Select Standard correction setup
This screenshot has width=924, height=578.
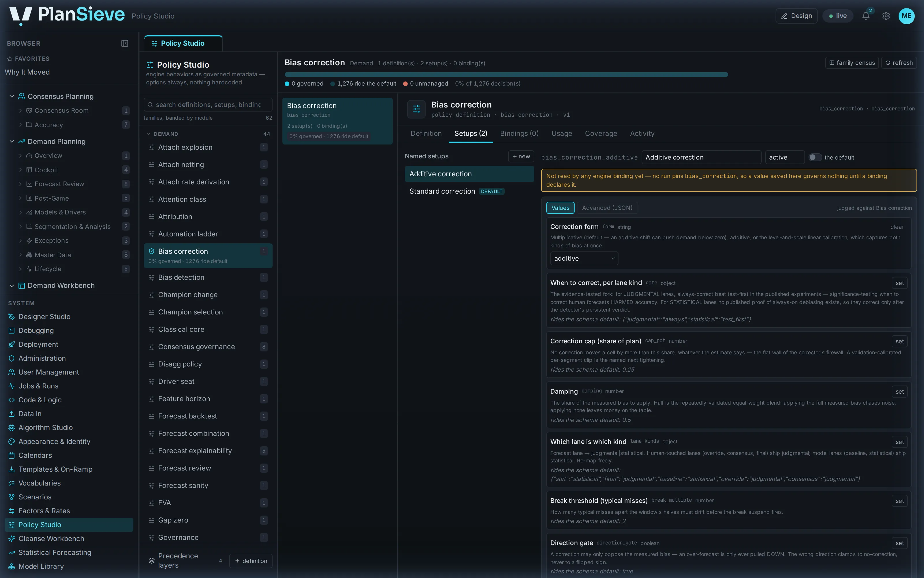(469, 191)
